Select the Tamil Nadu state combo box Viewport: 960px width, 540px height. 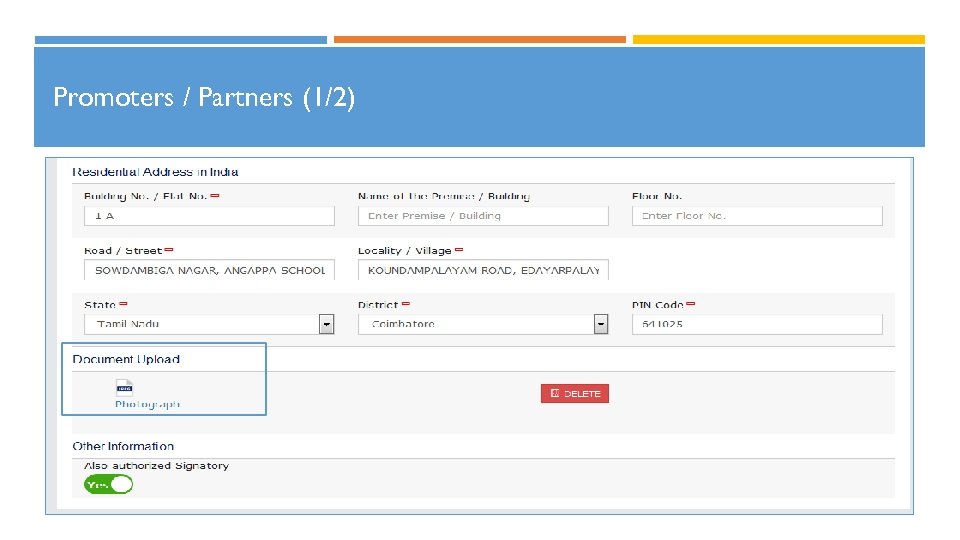[209, 324]
